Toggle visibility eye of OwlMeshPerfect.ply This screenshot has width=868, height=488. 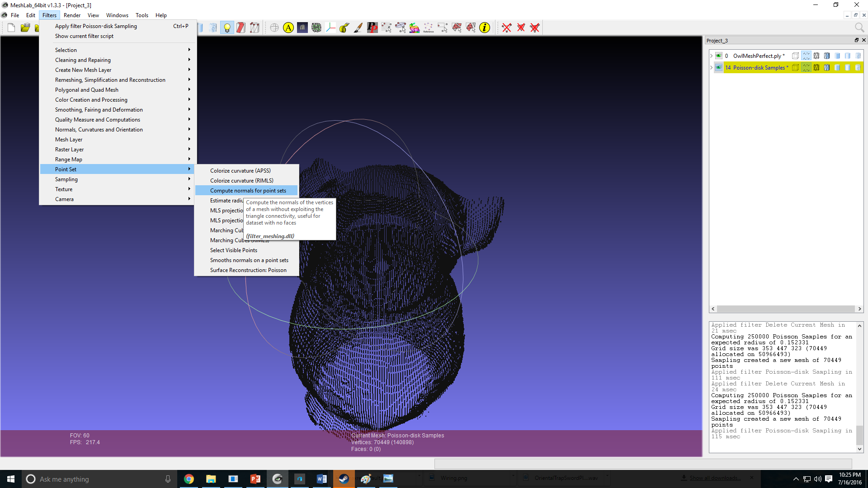point(719,56)
